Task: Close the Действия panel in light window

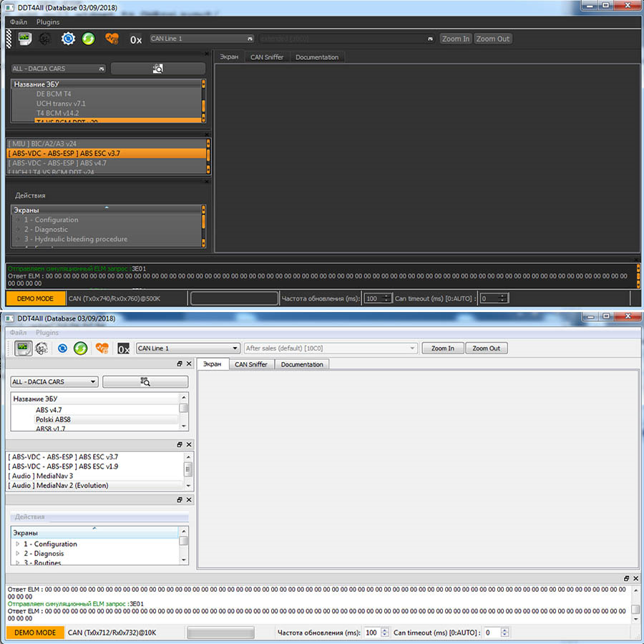Action: pos(189,500)
